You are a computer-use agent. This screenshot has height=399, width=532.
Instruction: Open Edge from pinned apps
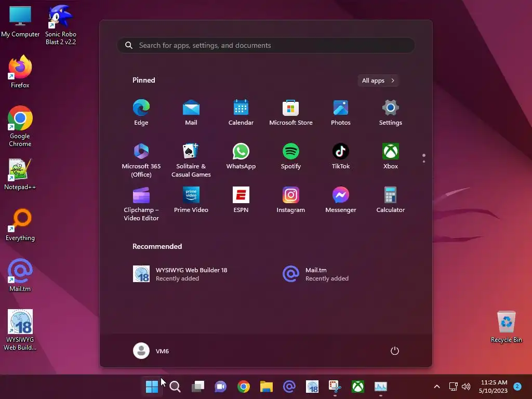coord(141,113)
